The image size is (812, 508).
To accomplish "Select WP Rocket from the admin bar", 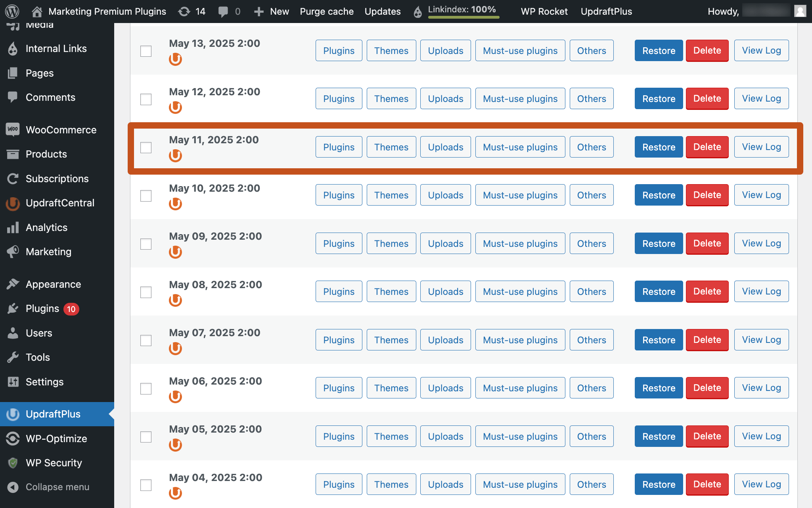I will point(544,11).
